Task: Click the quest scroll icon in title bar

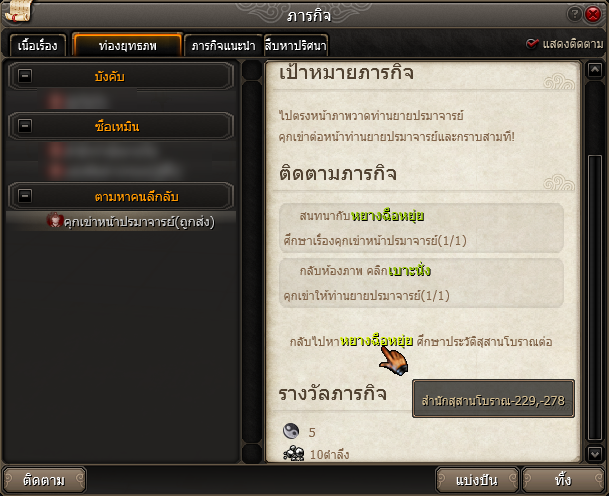Action: (17, 11)
